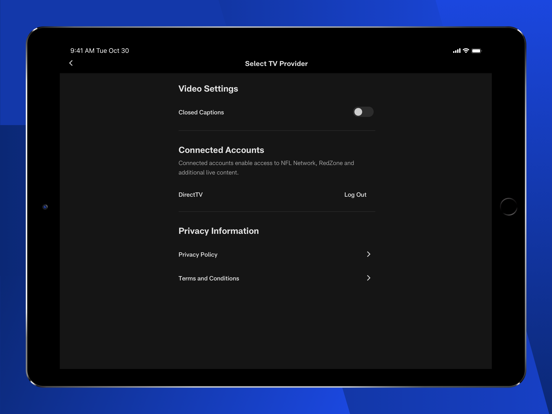This screenshot has width=552, height=414.
Task: Click the DirectTV connected provider name
Action: [190, 195]
